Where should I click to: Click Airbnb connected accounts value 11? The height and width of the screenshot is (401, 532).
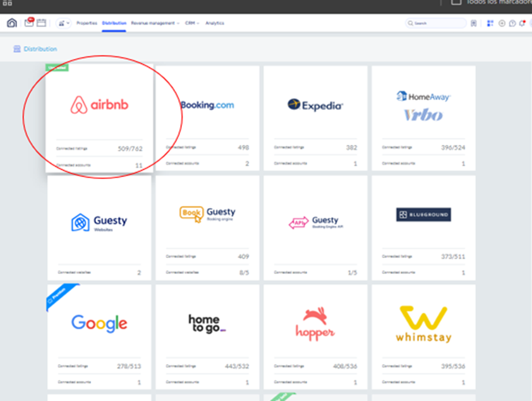click(139, 165)
